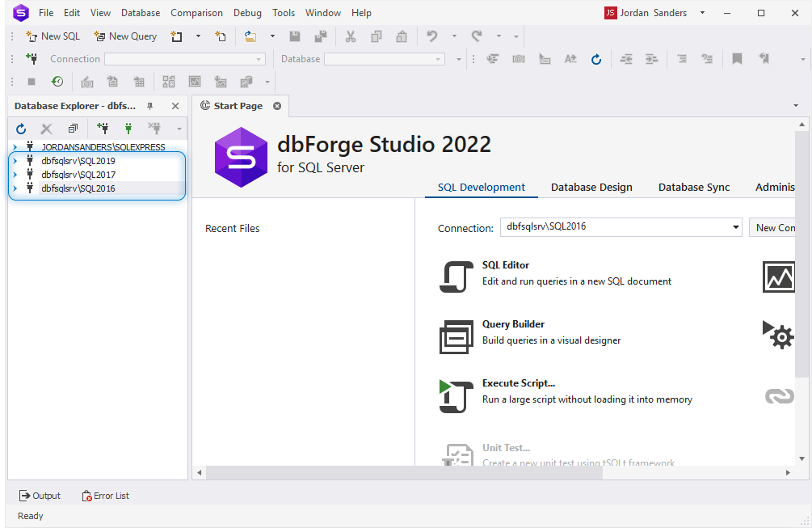Click the Save disk icon
This screenshot has width=812, height=528.
pyautogui.click(x=295, y=36)
